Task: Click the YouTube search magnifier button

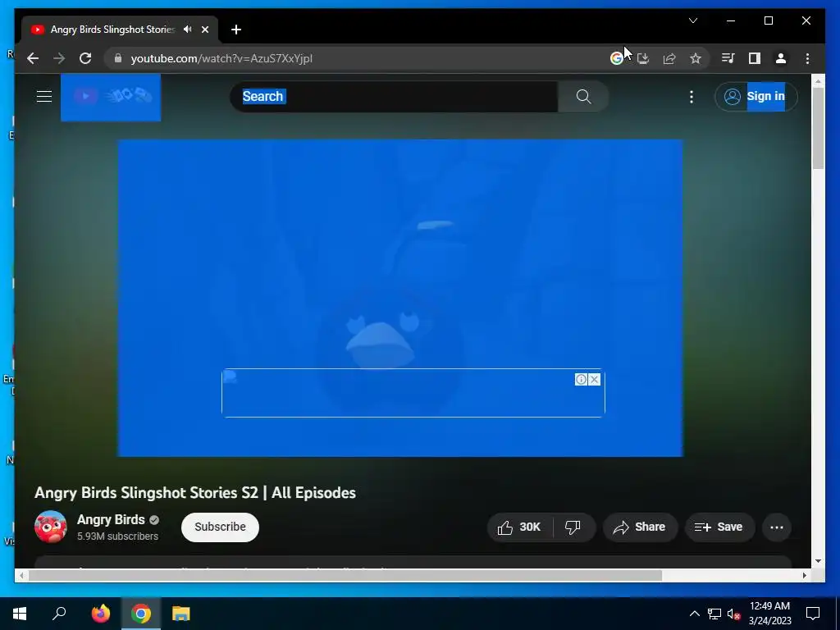Action: (x=583, y=97)
